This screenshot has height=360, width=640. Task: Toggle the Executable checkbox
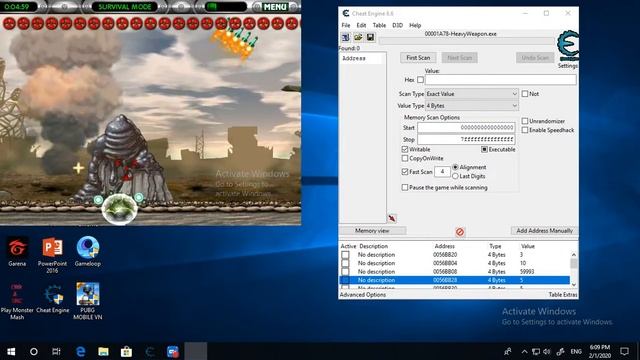coord(484,149)
